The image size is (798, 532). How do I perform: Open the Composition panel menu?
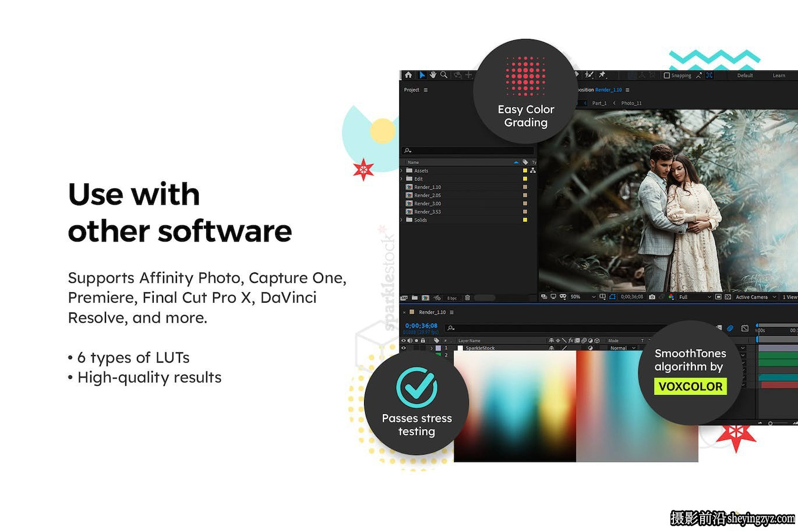(x=627, y=90)
